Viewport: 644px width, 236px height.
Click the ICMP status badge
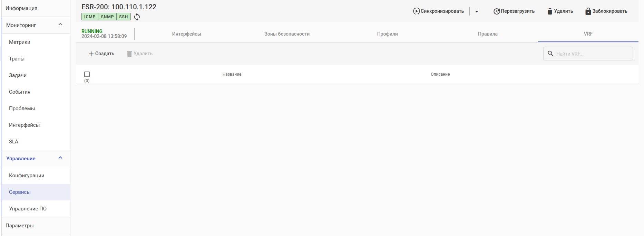[x=90, y=17]
